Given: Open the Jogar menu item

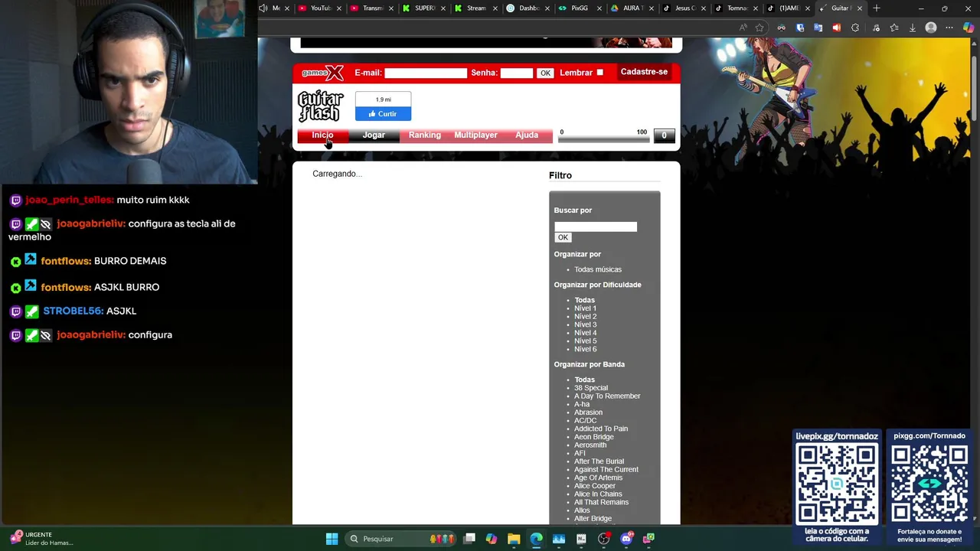Looking at the screenshot, I should click(x=374, y=135).
